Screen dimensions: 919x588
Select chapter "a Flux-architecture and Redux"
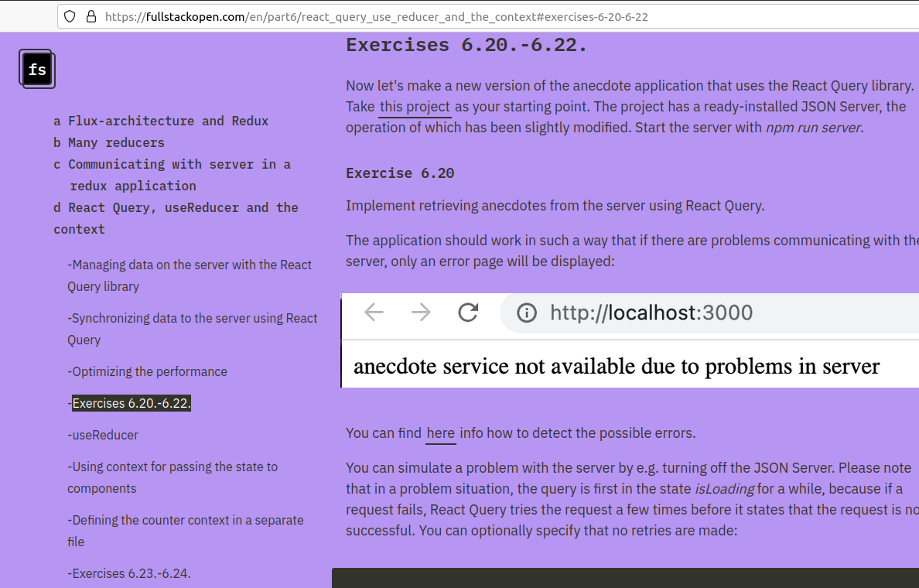click(161, 121)
